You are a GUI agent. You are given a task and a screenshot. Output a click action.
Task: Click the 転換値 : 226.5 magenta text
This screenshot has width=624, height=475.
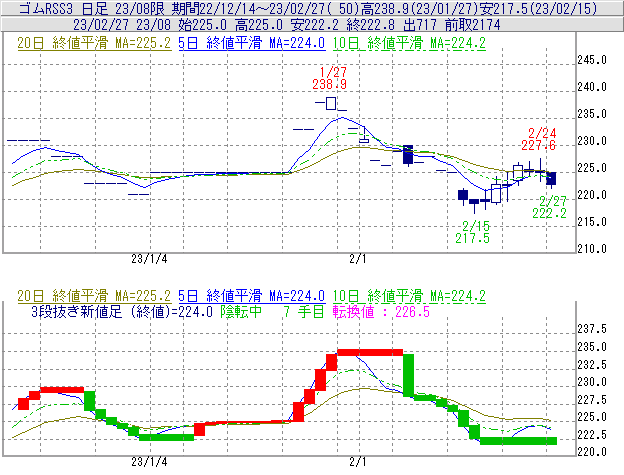click(x=381, y=311)
